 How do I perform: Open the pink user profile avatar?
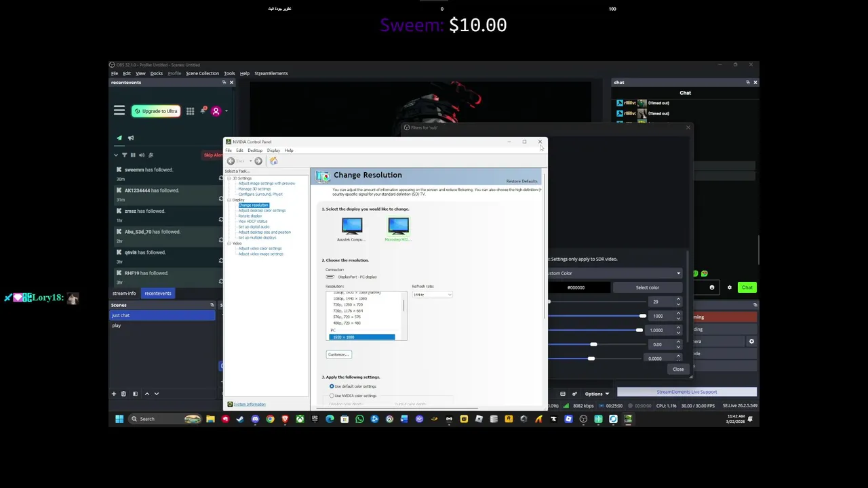tap(216, 111)
